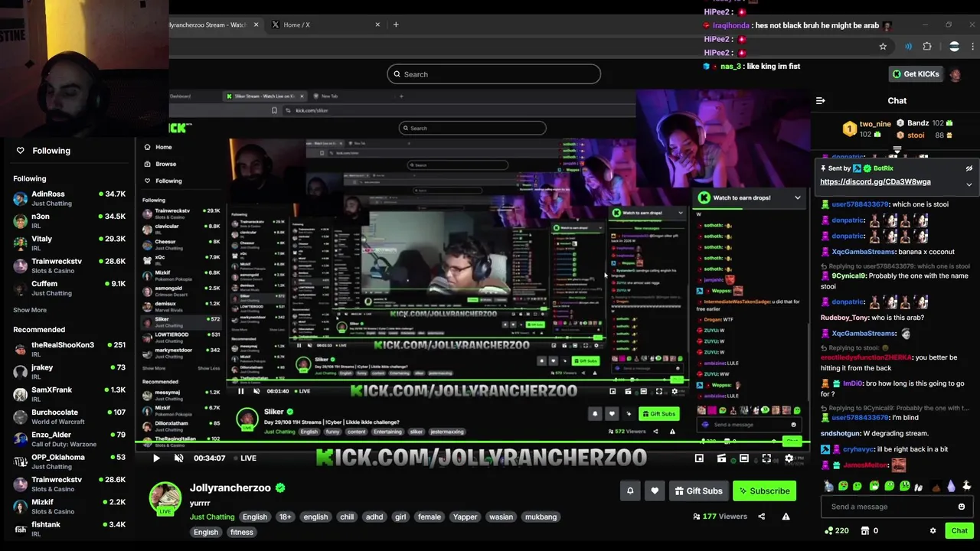Open a new browser tab
The height and width of the screenshot is (551, 980).
[x=396, y=24]
